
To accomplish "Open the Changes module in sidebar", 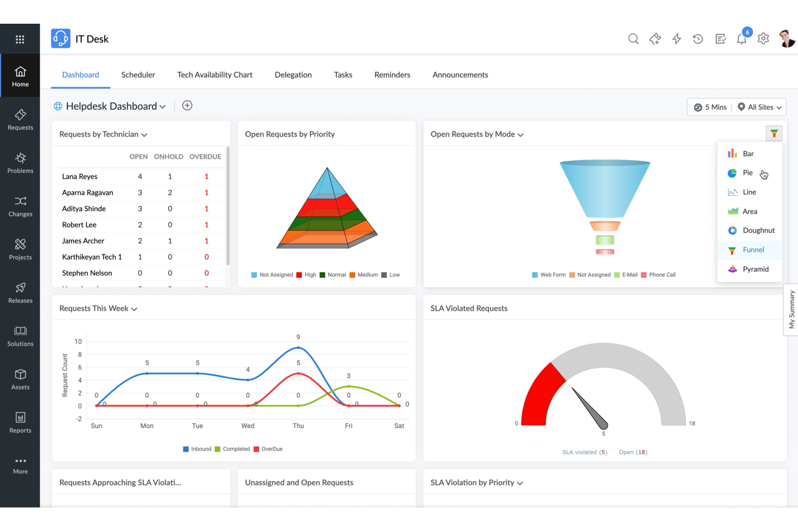I will [x=20, y=206].
